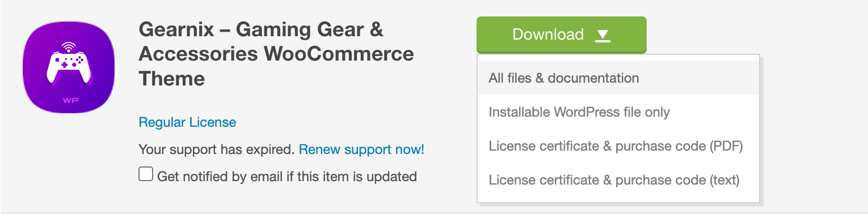This screenshot has height=214, width=868.
Task: Click the WP label inside the theme icon
Action: click(70, 100)
